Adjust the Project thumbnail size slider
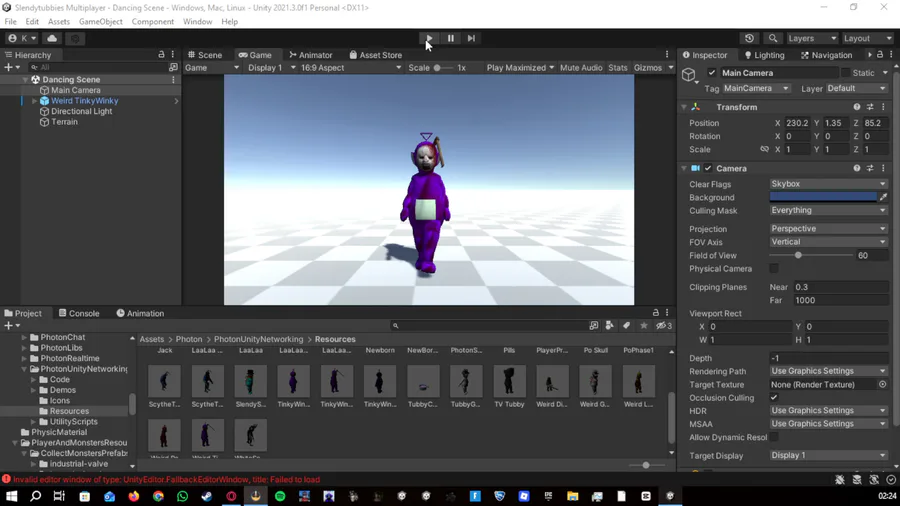 pyautogui.click(x=646, y=465)
